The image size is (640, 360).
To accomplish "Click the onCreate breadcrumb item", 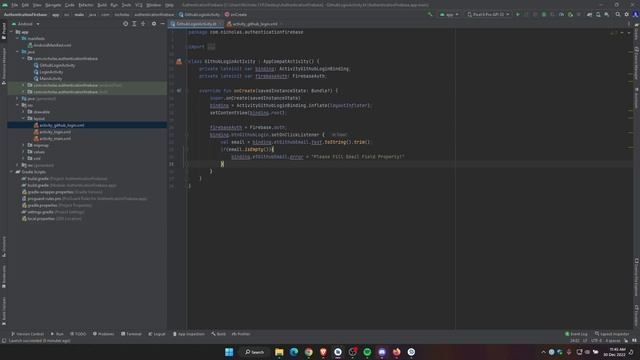I will click(236, 14).
